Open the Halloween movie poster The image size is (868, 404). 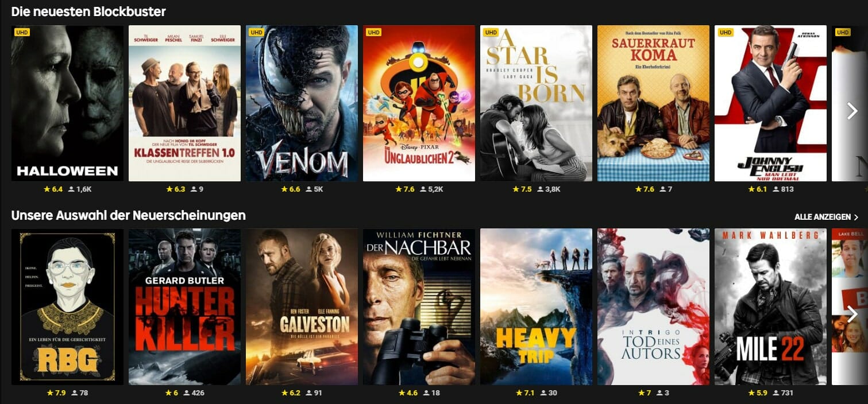67,103
